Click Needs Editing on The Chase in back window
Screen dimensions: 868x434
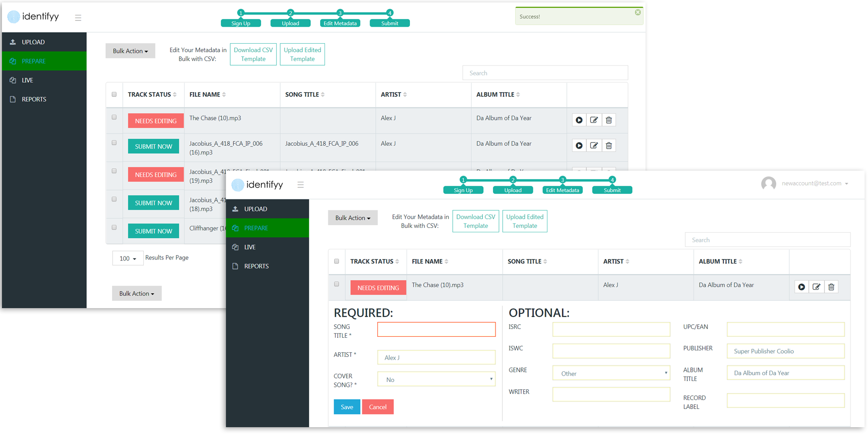coord(156,121)
